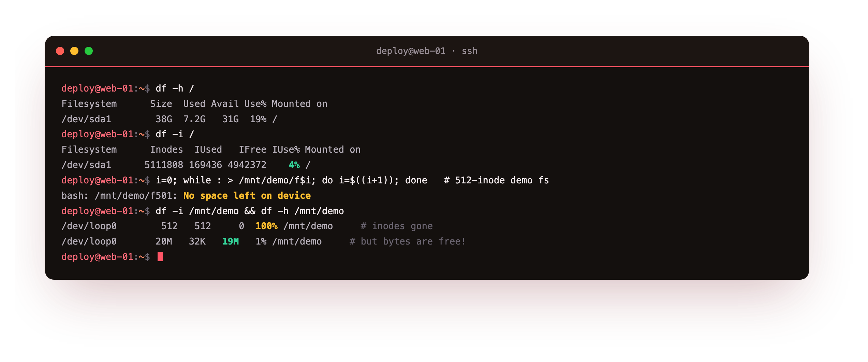Click the green maximize window button
Image resolution: width=868 pixels, height=362 pixels.
[x=89, y=51]
